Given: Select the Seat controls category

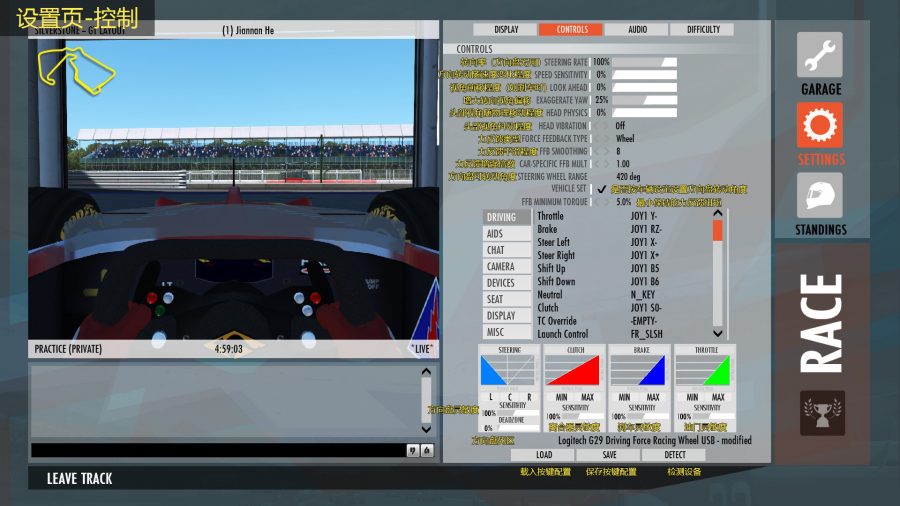Looking at the screenshot, I should coord(507,299).
